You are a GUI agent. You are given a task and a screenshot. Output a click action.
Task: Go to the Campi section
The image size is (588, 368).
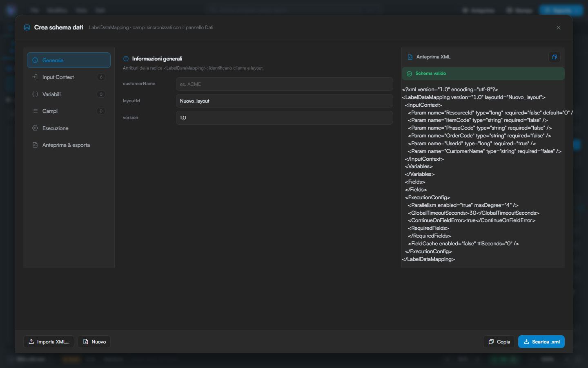coord(69,111)
